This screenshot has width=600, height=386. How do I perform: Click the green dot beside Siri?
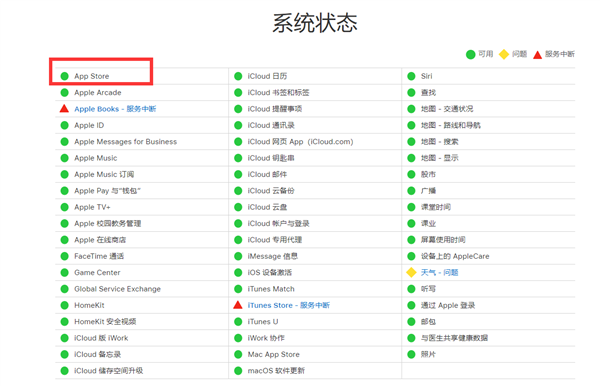(x=411, y=76)
